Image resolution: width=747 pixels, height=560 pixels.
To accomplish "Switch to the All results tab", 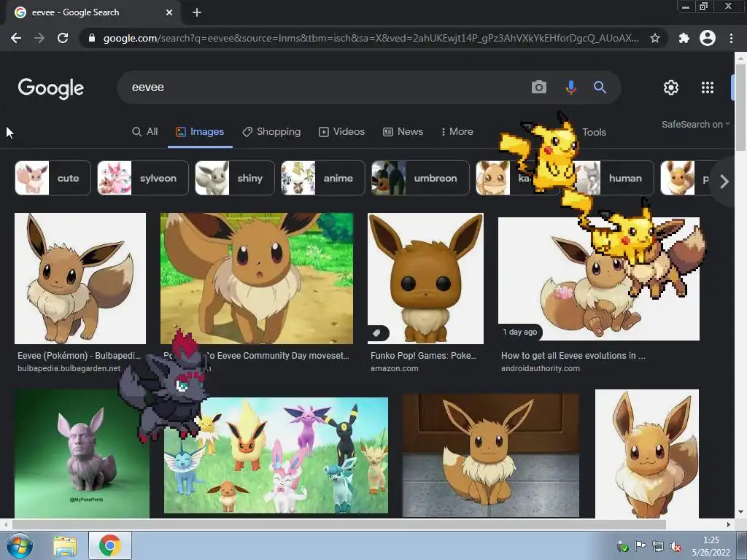I will coord(145,132).
